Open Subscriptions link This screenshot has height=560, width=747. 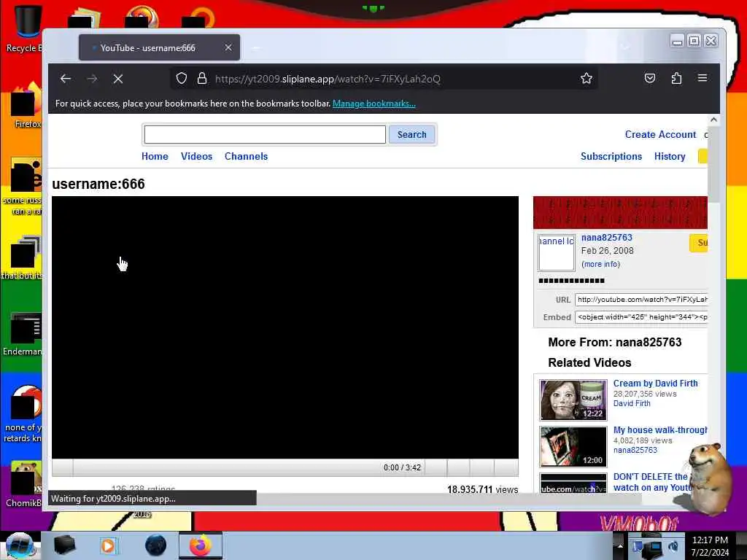point(611,156)
